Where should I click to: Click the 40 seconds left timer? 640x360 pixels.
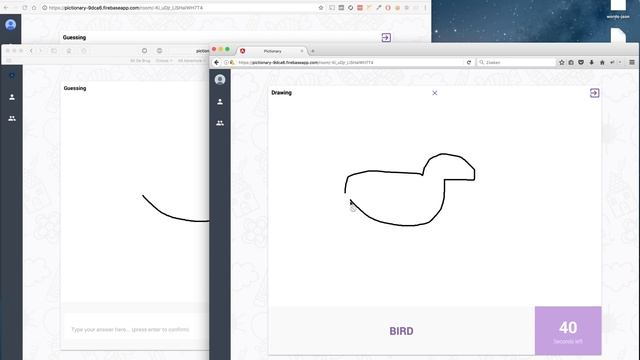568,331
